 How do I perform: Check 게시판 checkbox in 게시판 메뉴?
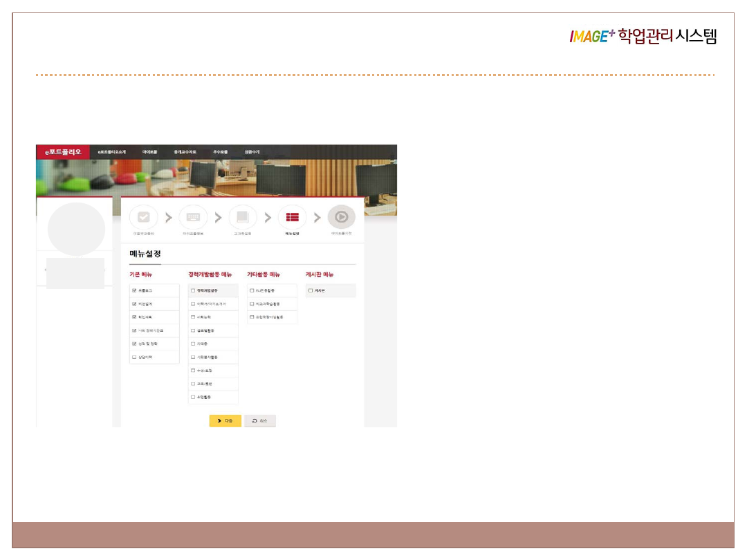pos(311,290)
